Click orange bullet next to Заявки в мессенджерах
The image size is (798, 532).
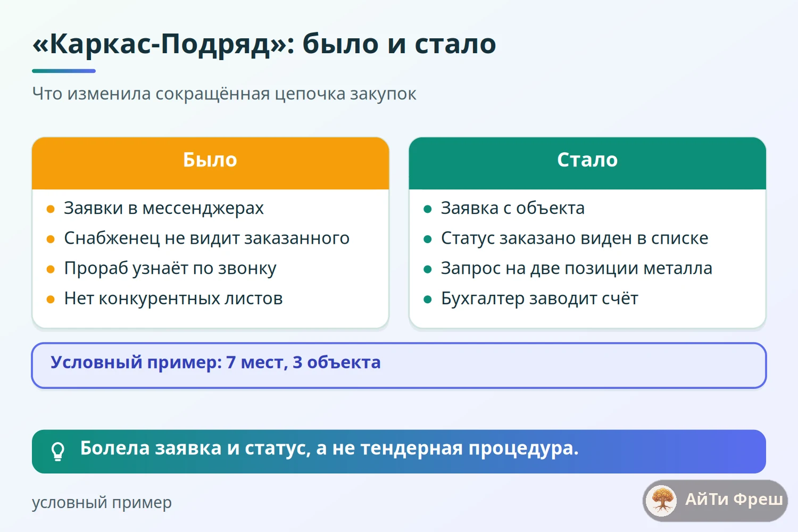point(51,209)
